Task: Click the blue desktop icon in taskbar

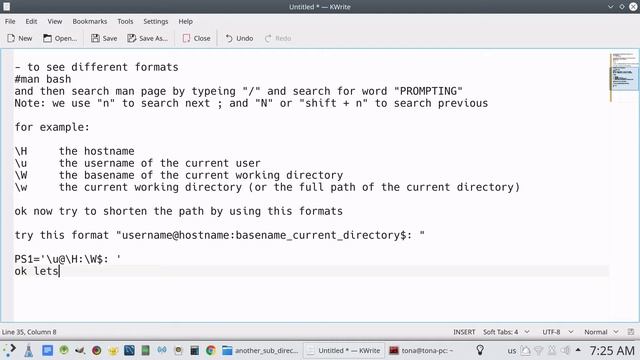Action: (x=47, y=350)
